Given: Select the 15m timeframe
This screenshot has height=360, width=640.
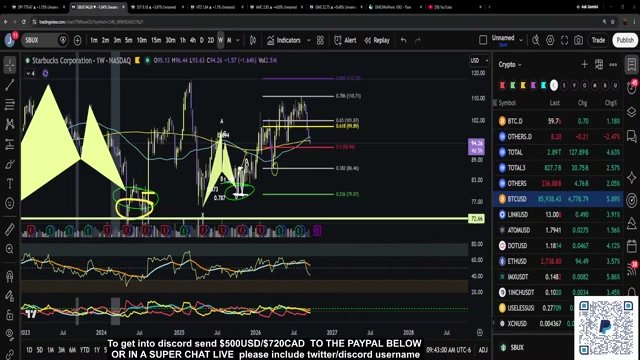Looking at the screenshot, I should [156, 40].
